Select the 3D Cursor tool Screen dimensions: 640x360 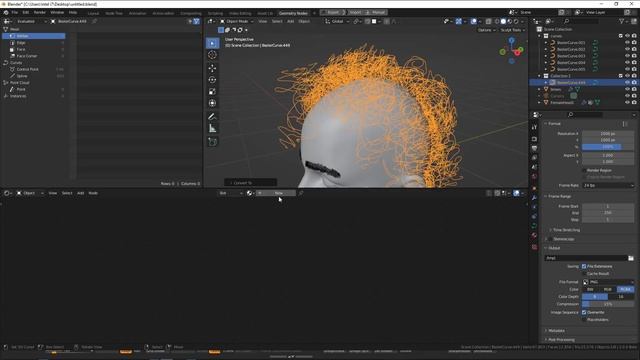coord(212,55)
